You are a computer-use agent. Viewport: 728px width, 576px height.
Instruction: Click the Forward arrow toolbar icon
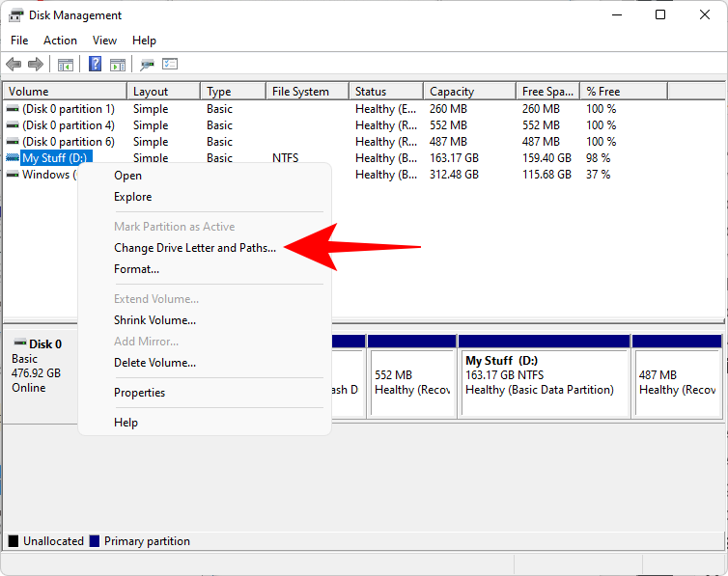point(36,65)
